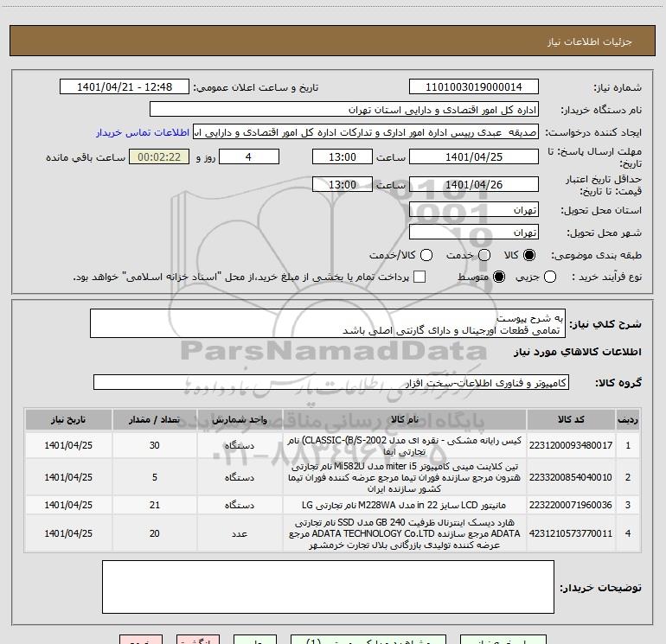Click the remaining days field showing 4

click(x=249, y=156)
